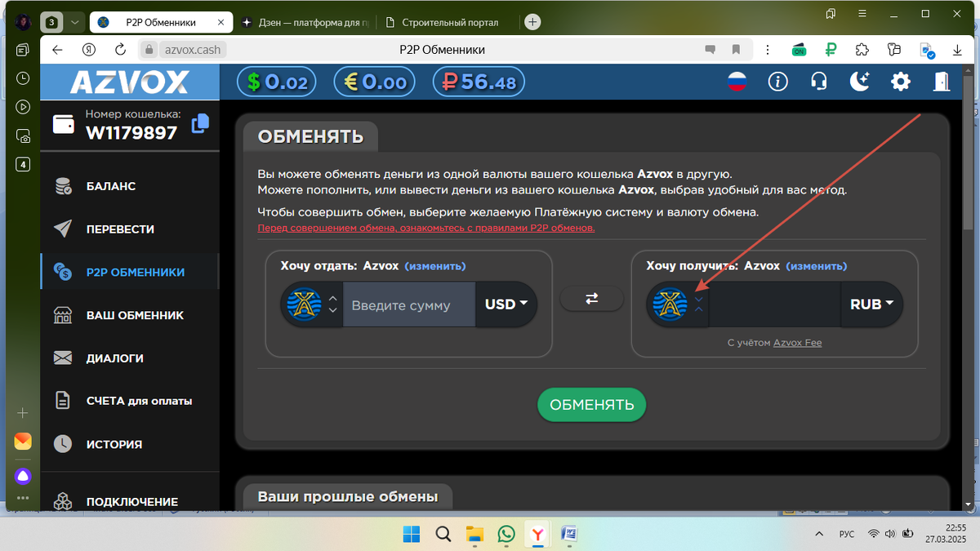Click Ваши прошлые обмены heading

pyautogui.click(x=348, y=496)
